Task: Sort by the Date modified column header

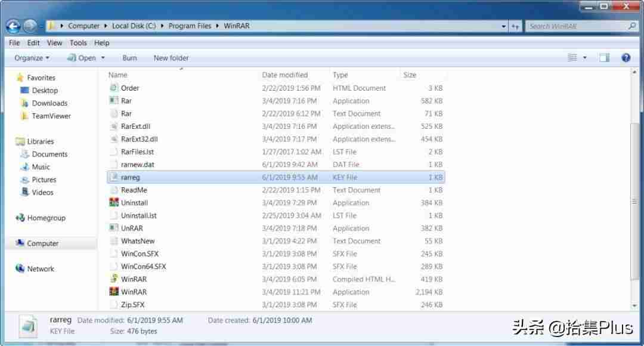Action: pos(284,75)
